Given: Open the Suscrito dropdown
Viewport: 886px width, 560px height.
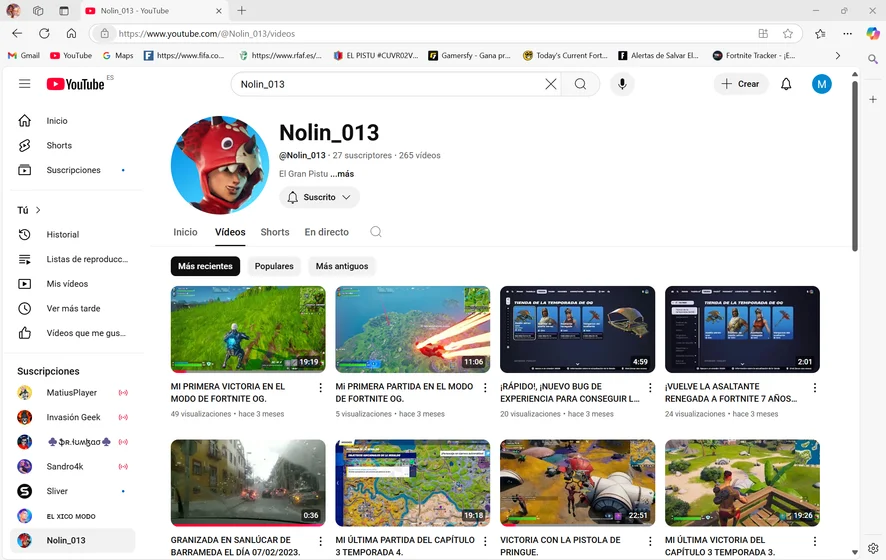Looking at the screenshot, I should (319, 197).
